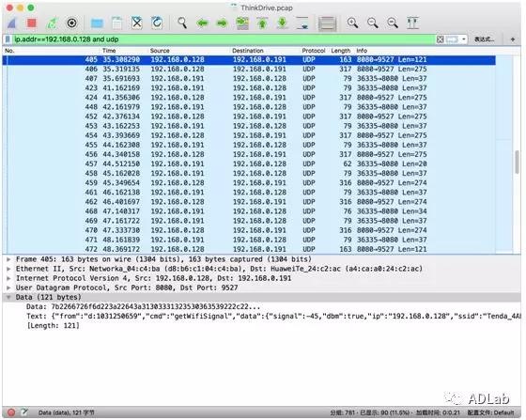Sort by the Protocol column header
This screenshot has height=420, width=526.
pos(314,51)
